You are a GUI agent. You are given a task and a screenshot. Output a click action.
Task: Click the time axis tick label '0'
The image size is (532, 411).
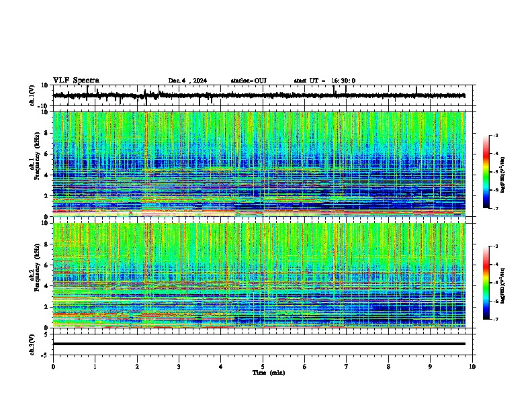point(53,367)
